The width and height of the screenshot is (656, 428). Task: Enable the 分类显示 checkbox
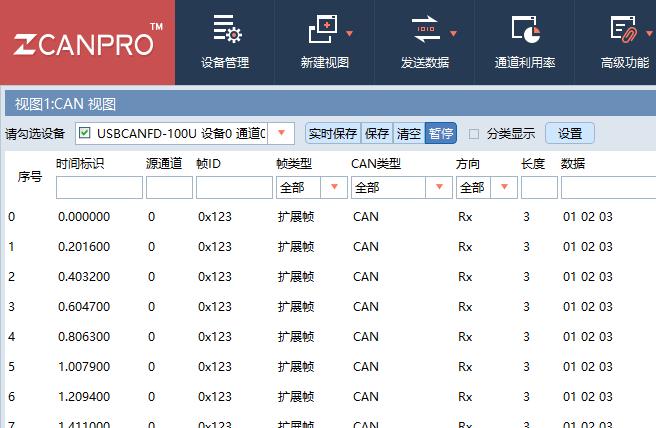click(x=474, y=134)
